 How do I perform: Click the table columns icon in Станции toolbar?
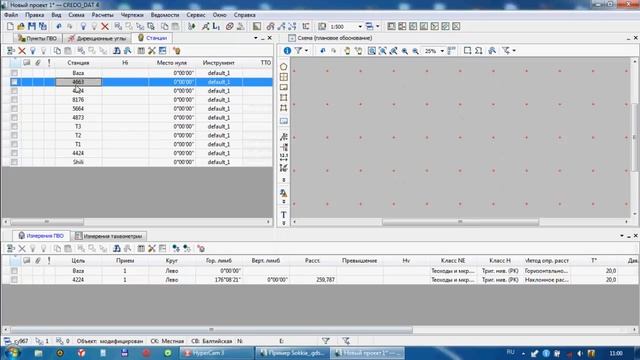coord(141,51)
